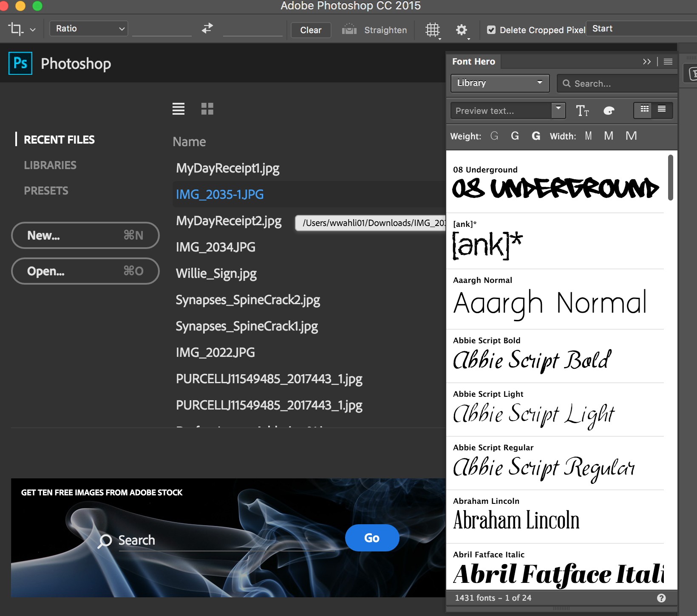Activate the Straighten level icon
Viewport: 697px width, 616px height.
[349, 29]
